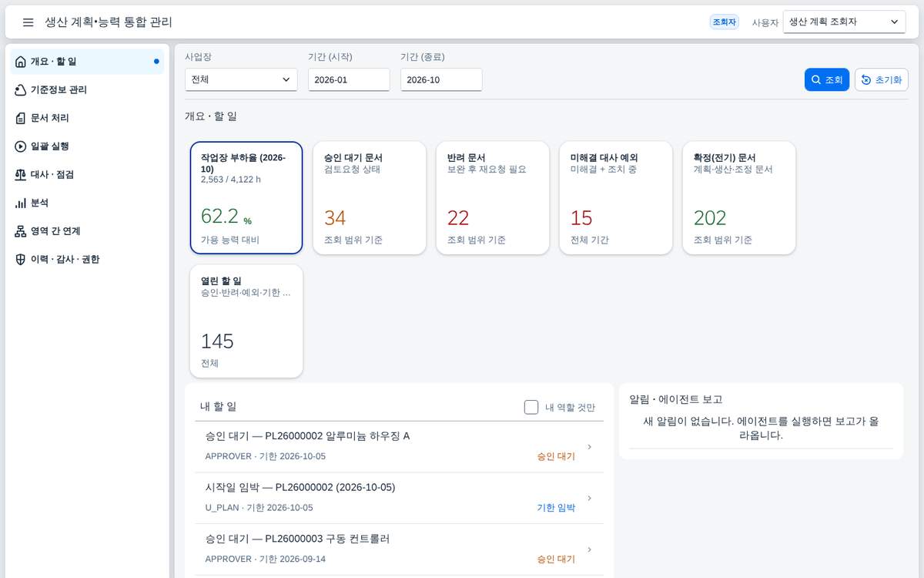
Task: Click the 조회자 role badge
Action: pos(725,22)
